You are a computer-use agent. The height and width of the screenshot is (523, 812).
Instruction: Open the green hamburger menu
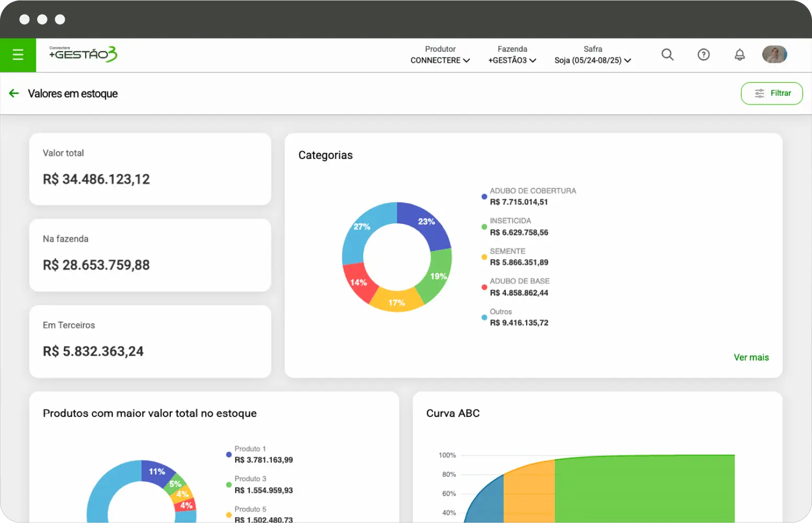click(x=18, y=55)
